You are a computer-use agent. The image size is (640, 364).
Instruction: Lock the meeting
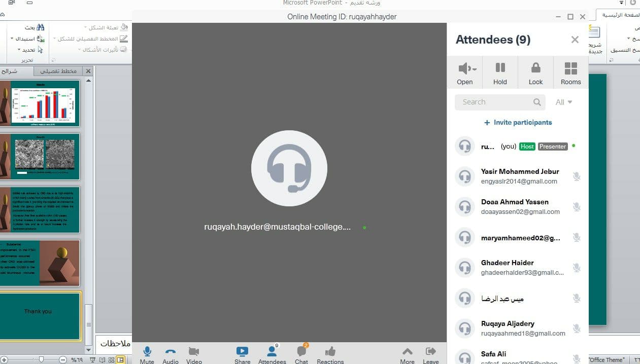[535, 73]
